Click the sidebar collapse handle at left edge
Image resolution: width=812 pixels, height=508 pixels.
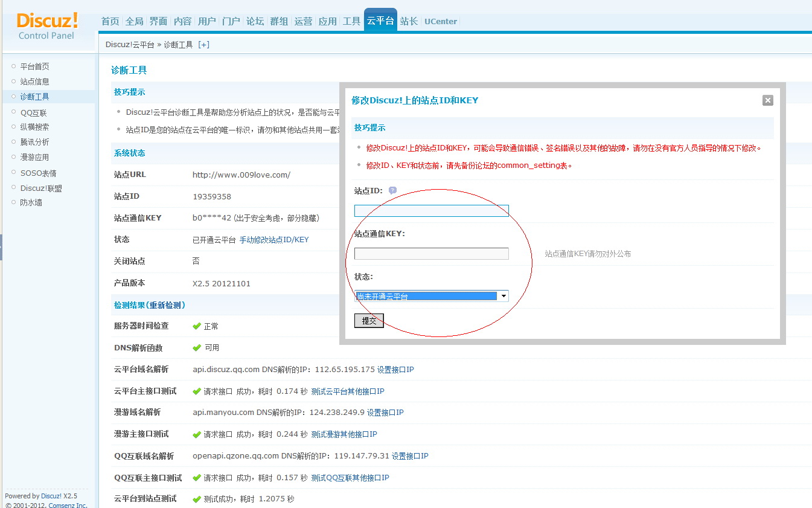click(1, 247)
